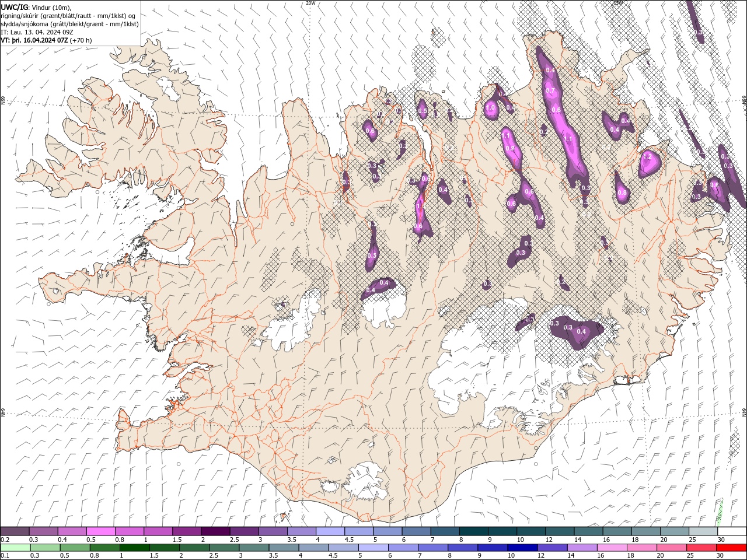
Task: Select the lower-row 25 red-pink rain swatch
Action: click(x=701, y=548)
